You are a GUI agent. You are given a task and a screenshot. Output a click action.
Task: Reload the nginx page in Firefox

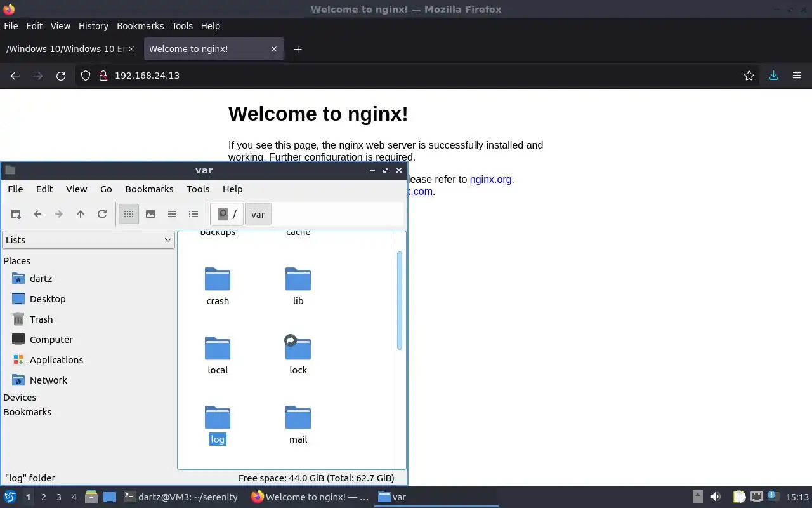(x=61, y=76)
